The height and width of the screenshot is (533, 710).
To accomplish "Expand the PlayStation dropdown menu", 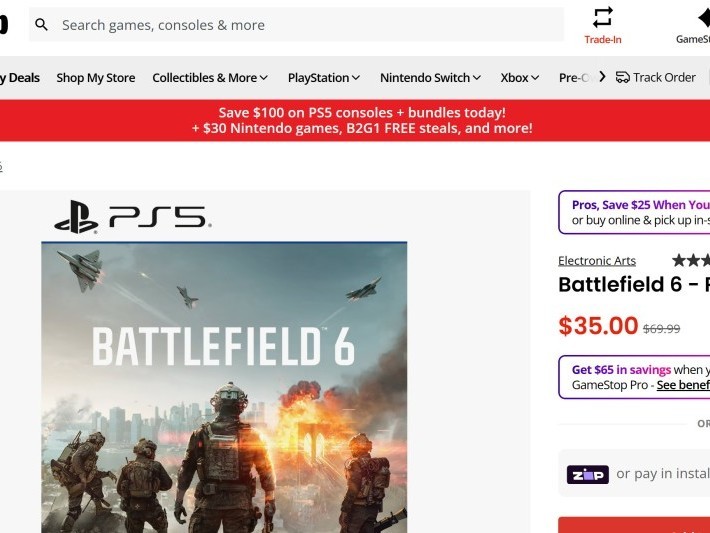I will pyautogui.click(x=324, y=78).
